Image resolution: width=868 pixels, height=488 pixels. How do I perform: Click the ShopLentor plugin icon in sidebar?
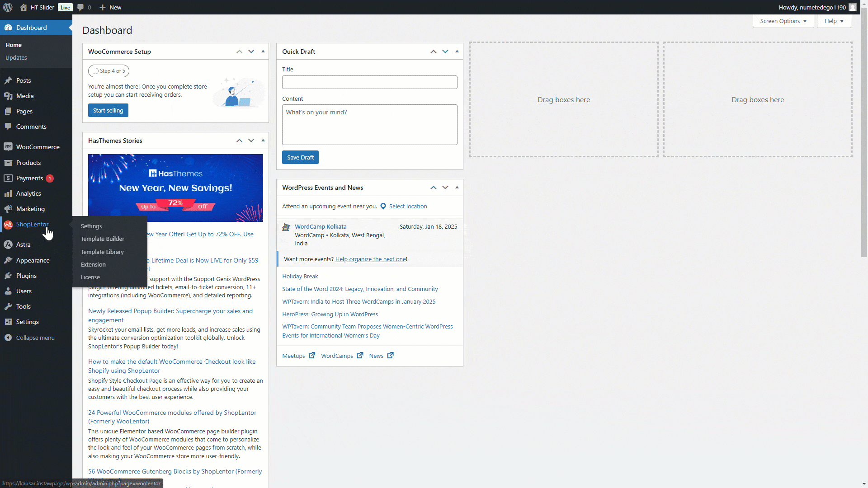click(x=9, y=225)
